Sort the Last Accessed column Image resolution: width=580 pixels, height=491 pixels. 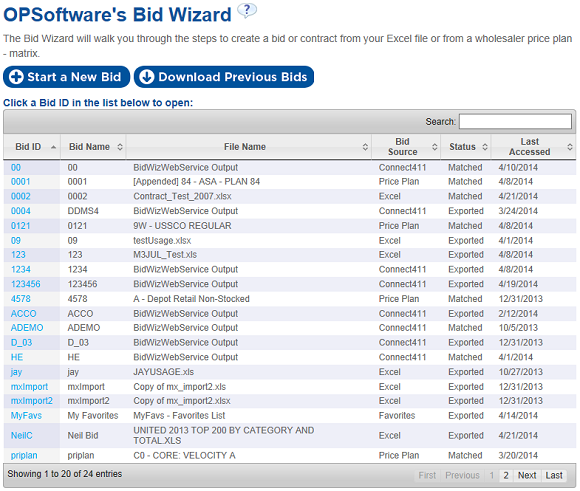pos(570,147)
